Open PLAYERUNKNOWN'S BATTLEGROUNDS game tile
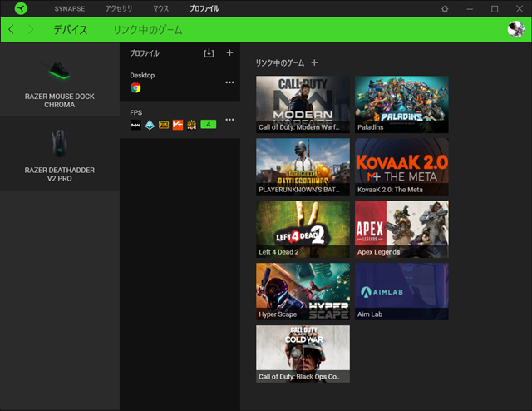This screenshot has width=532, height=411. point(303,166)
